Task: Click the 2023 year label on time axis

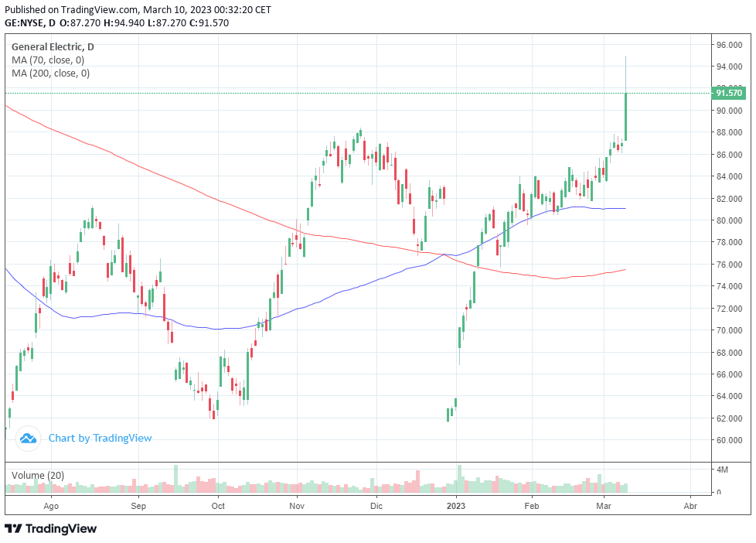Action: pos(456,507)
